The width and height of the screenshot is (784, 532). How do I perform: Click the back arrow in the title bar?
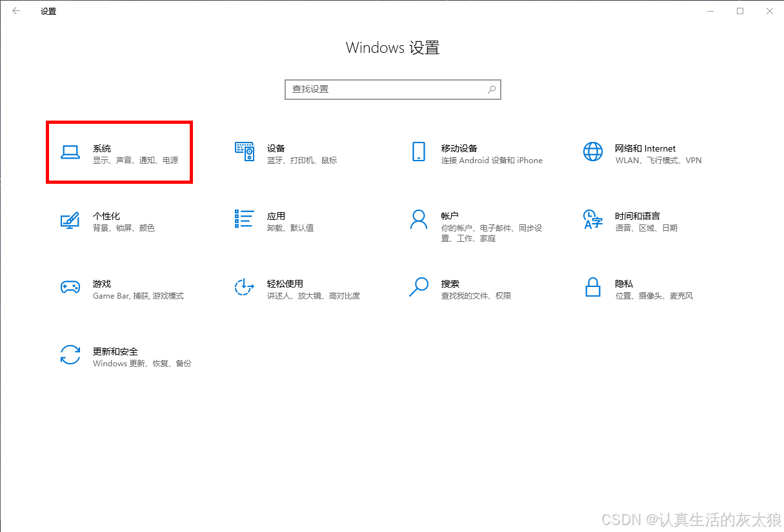(x=16, y=11)
